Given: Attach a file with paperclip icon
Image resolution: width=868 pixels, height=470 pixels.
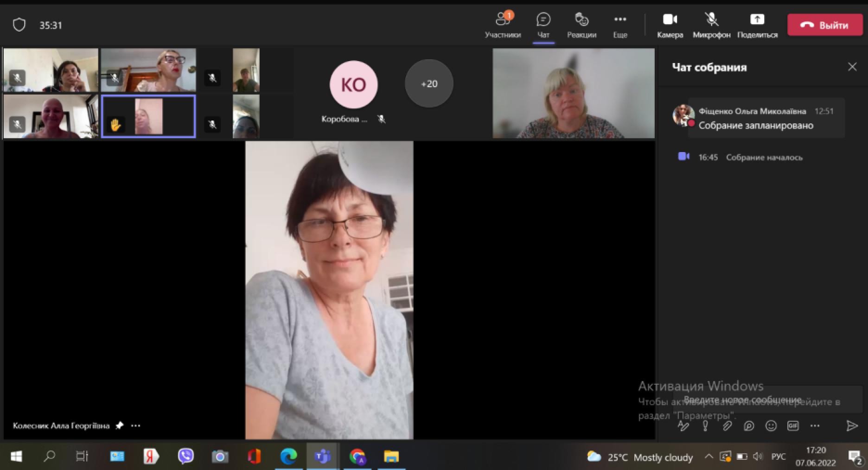Looking at the screenshot, I should click(727, 426).
